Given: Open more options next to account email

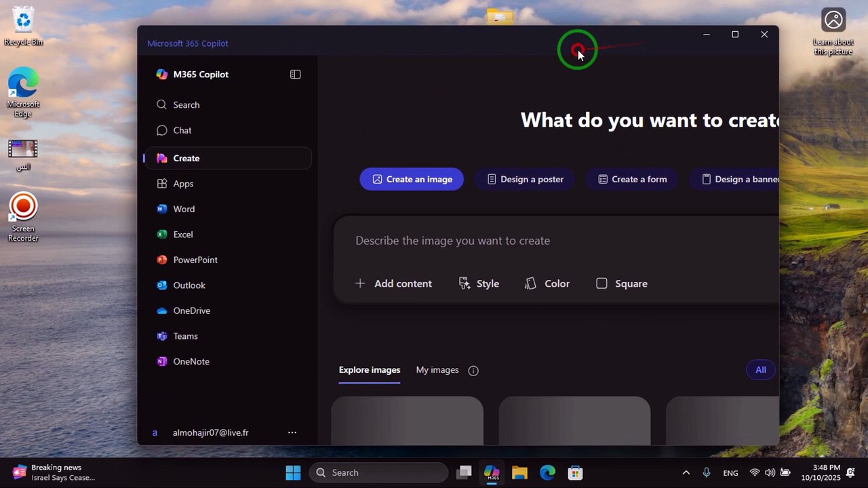Looking at the screenshot, I should pyautogui.click(x=292, y=432).
